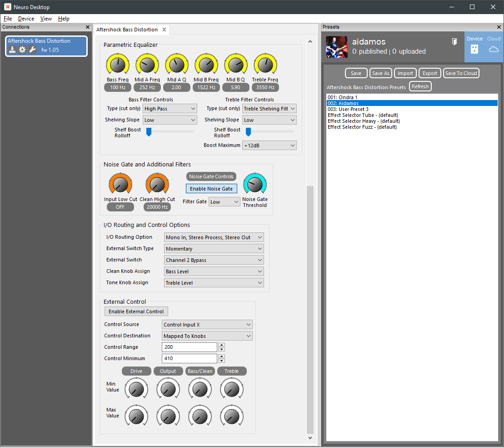
Task: Select preset 001: Ondra 1
Action: 412,97
